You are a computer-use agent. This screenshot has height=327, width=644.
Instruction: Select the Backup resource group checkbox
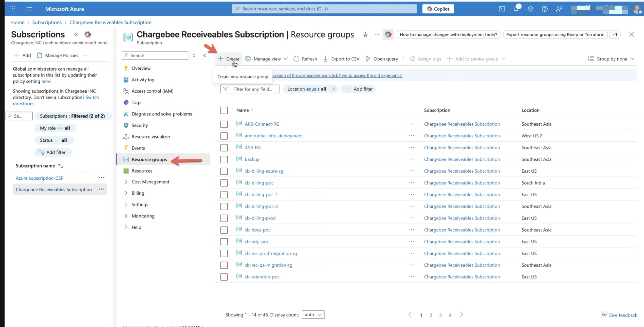point(224,159)
